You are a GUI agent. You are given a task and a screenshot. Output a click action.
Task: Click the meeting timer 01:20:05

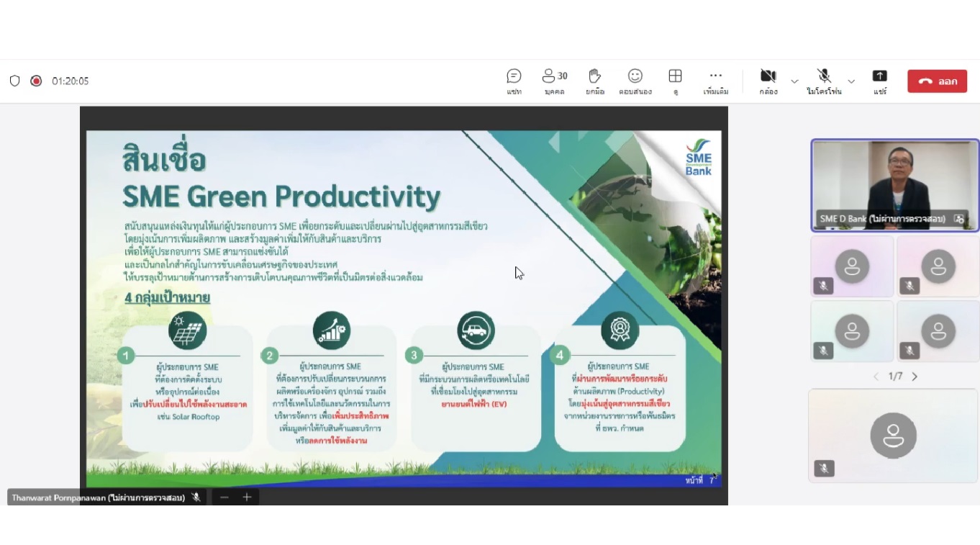coord(70,81)
